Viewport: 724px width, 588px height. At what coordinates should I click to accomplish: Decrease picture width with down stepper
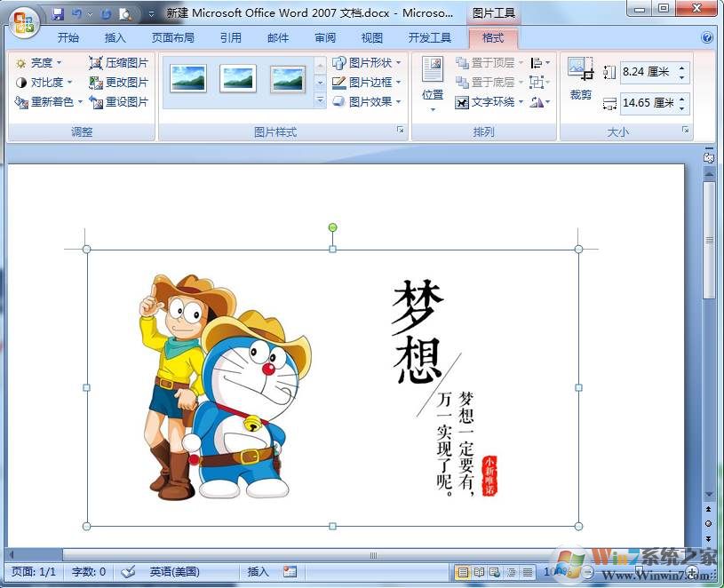(x=682, y=108)
